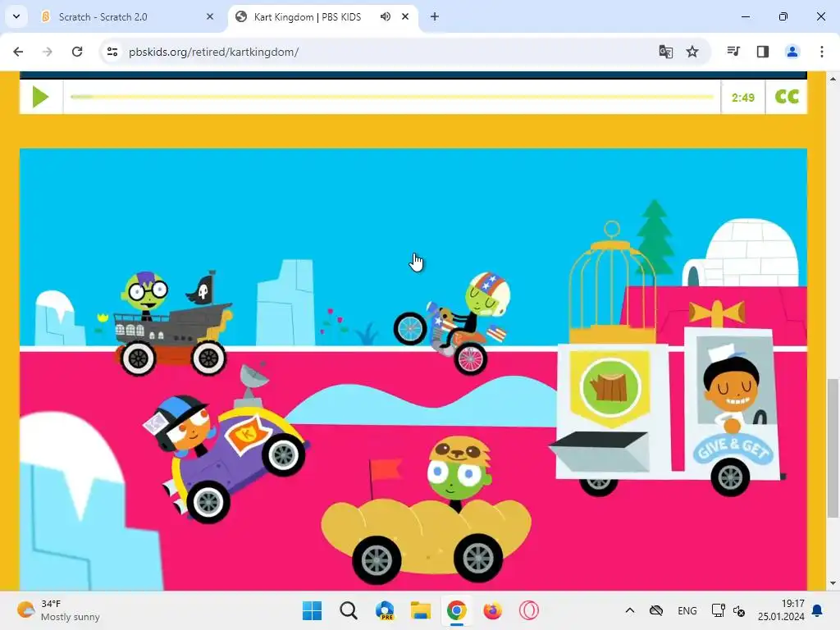
Task: Switch the ENG input language indicator
Action: 687,610
